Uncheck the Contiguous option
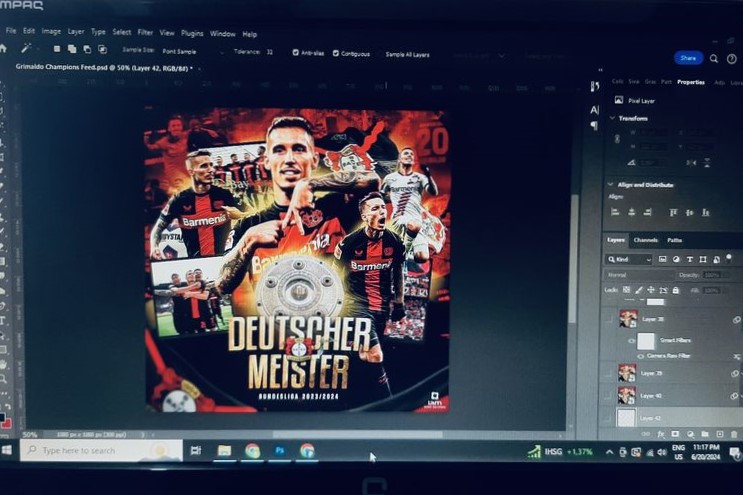The width and height of the screenshot is (743, 495). pos(336,53)
